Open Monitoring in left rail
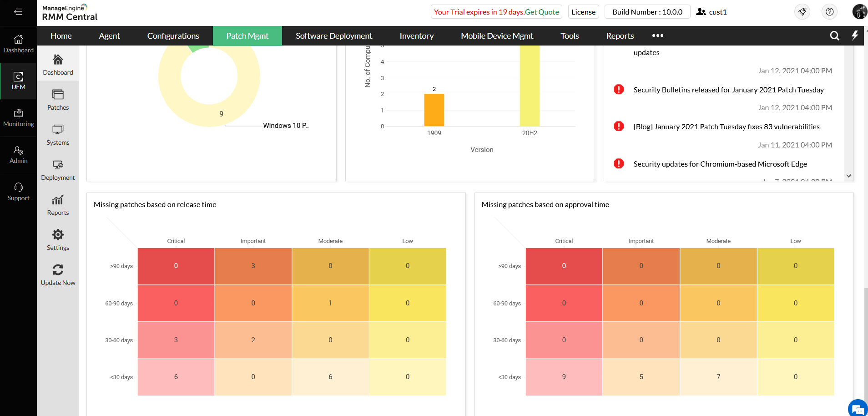The width and height of the screenshot is (868, 416). point(18,118)
